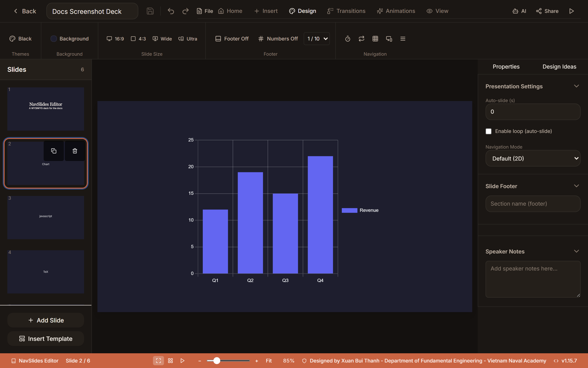The width and height of the screenshot is (588, 368).
Task: Click the grid icon in Navigation group
Action: tap(375, 39)
